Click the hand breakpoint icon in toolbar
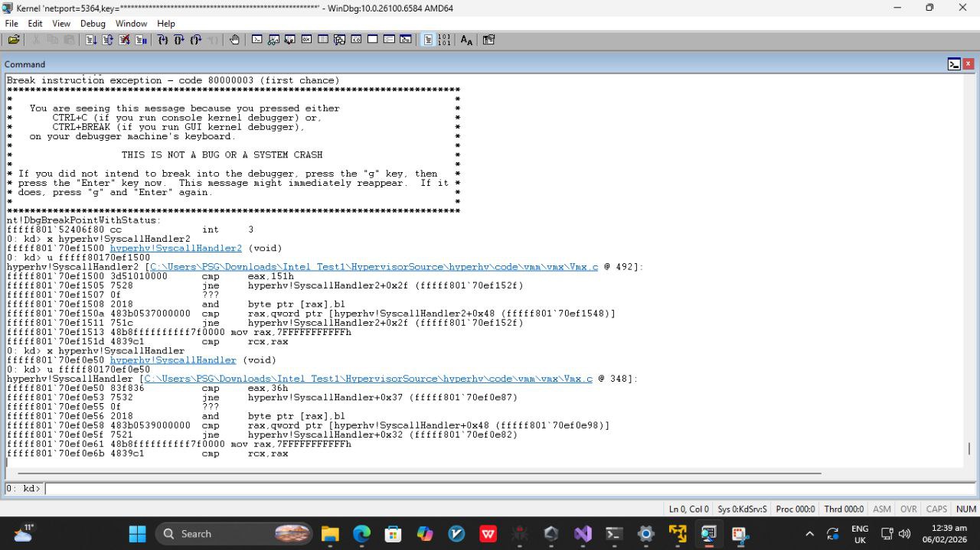 (234, 40)
